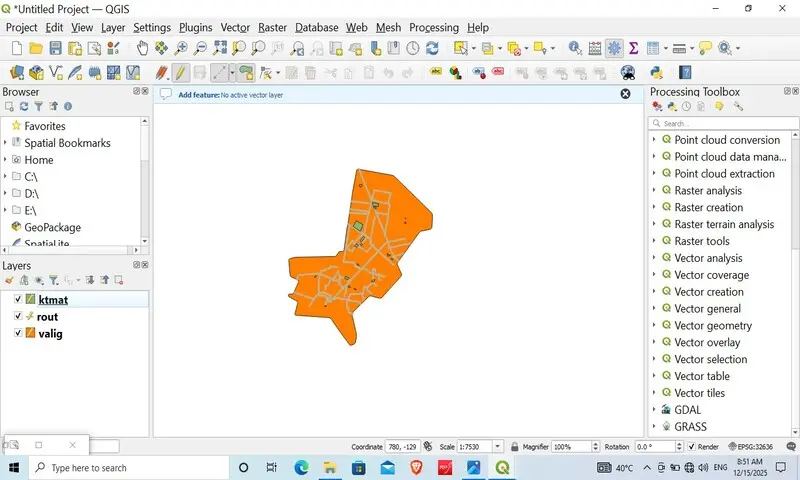Viewport: 800px width, 480px height.
Task: Expand the Vector geometry toolbox group
Action: pos(654,325)
